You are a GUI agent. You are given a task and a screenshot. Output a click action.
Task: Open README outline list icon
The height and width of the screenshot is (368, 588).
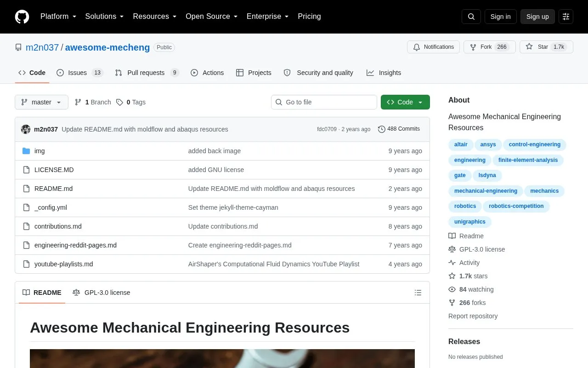[x=418, y=293]
